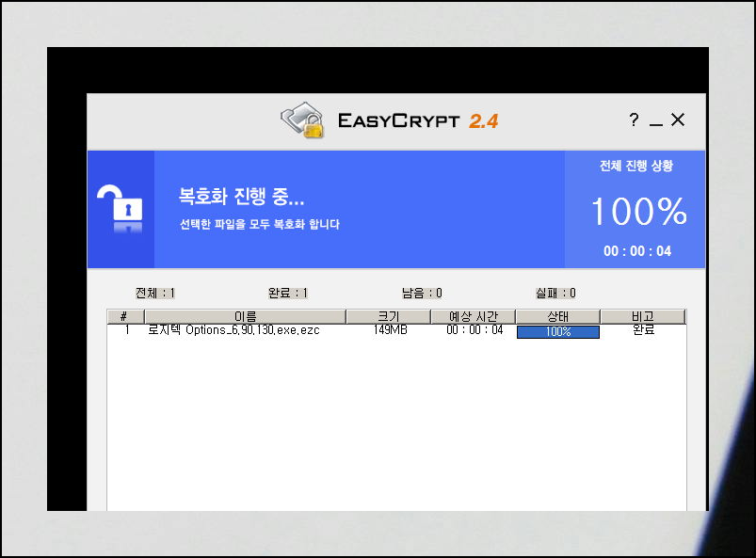Click the overall elapsed time 00 : 00 : 04
756x558 pixels.
[637, 251]
